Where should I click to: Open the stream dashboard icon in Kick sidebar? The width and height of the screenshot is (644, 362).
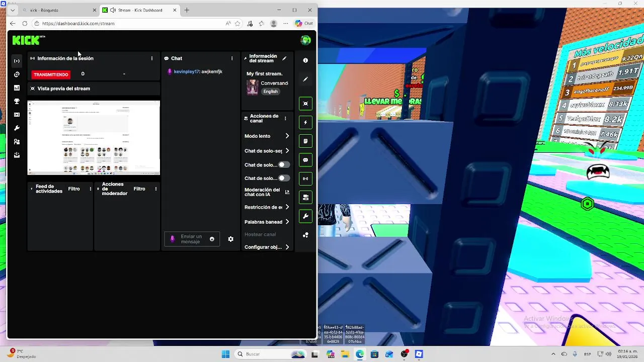(17, 61)
